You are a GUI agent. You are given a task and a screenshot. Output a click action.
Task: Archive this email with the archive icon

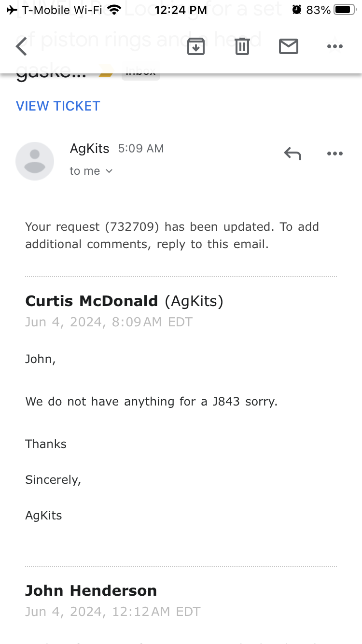click(x=196, y=47)
